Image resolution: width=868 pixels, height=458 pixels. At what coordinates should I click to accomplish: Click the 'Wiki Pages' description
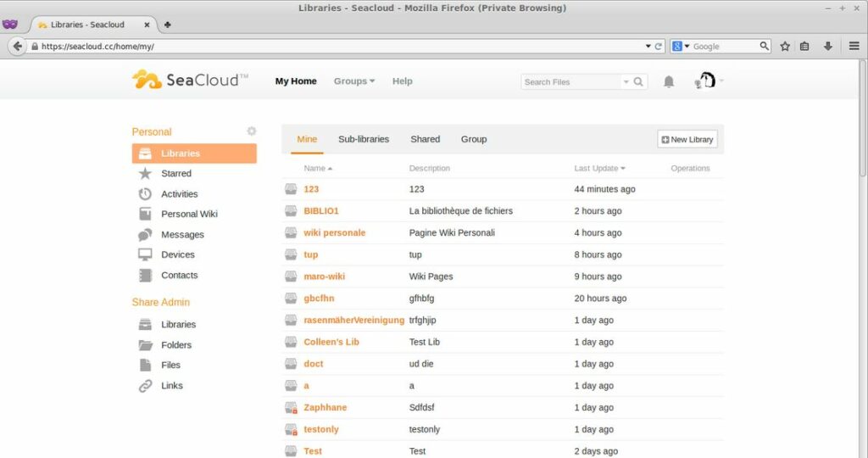point(431,276)
